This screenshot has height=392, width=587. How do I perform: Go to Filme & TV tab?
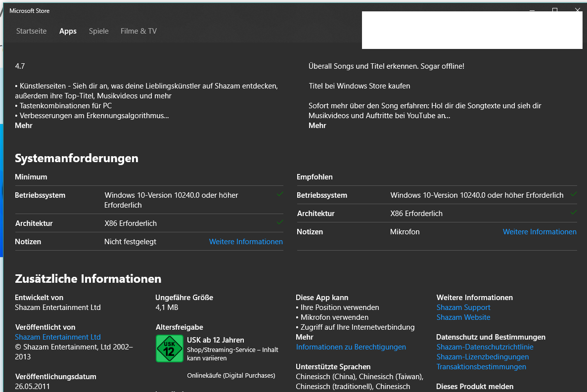138,31
